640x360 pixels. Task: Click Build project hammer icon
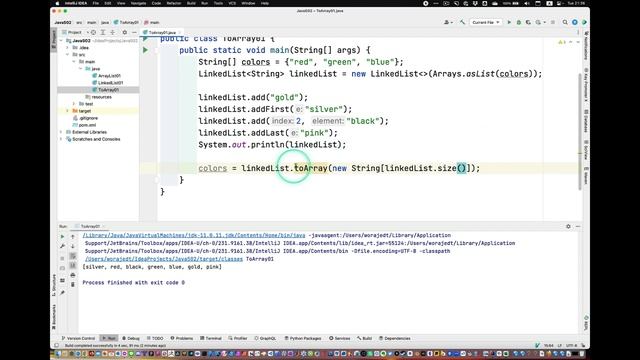point(462,22)
